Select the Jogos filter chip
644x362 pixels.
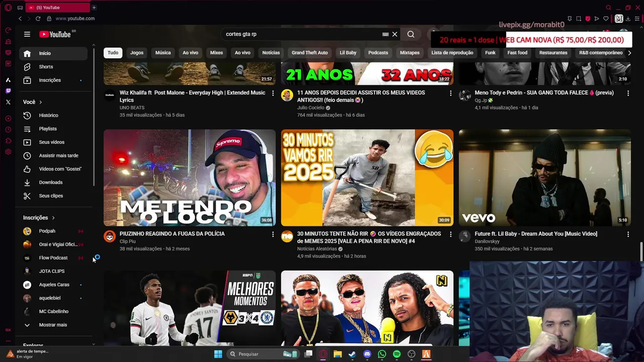point(137,53)
